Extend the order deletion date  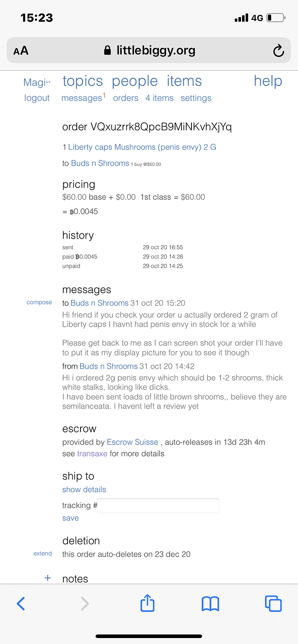click(x=42, y=554)
